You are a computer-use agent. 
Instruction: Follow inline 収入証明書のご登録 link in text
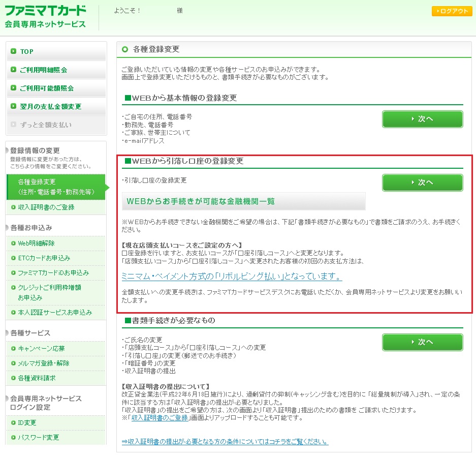[x=160, y=418]
